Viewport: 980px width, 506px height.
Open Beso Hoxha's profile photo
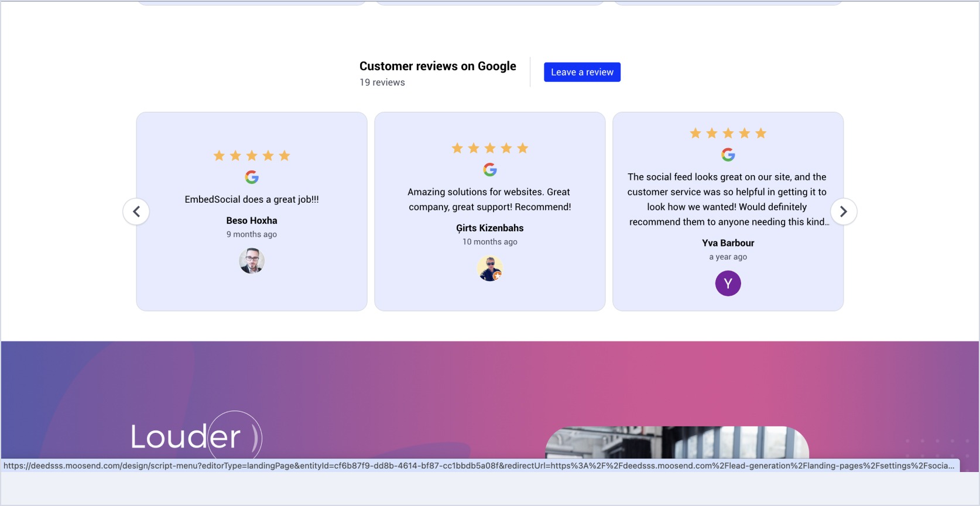[x=252, y=261]
